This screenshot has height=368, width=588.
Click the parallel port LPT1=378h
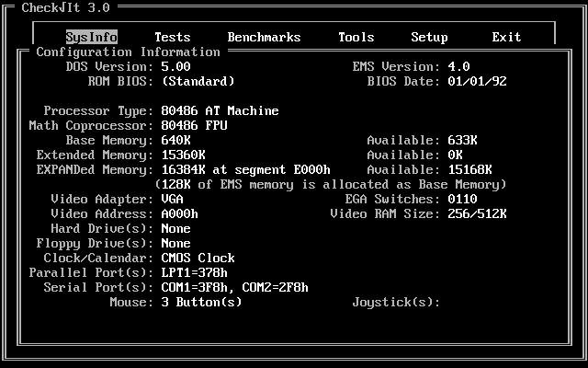coord(194,272)
